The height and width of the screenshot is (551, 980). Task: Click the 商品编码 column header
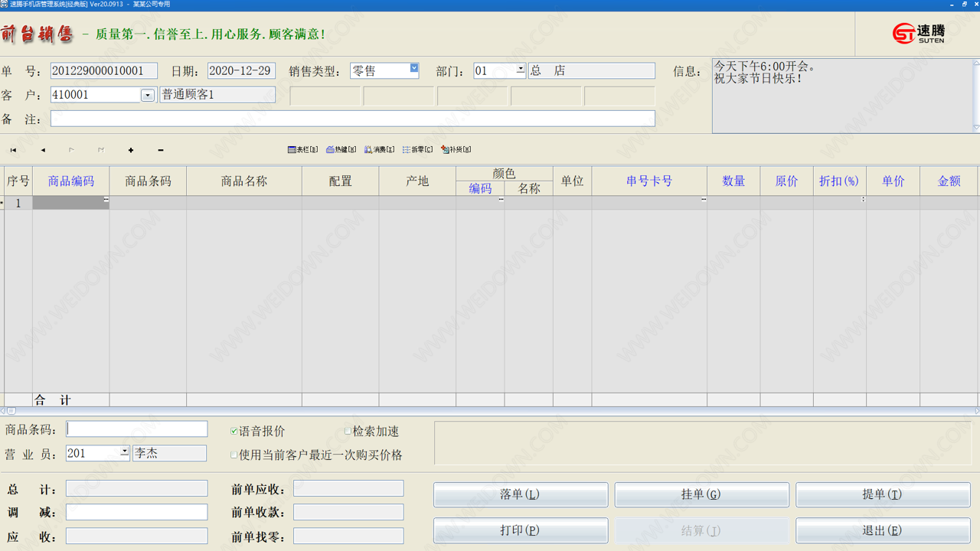(x=71, y=181)
